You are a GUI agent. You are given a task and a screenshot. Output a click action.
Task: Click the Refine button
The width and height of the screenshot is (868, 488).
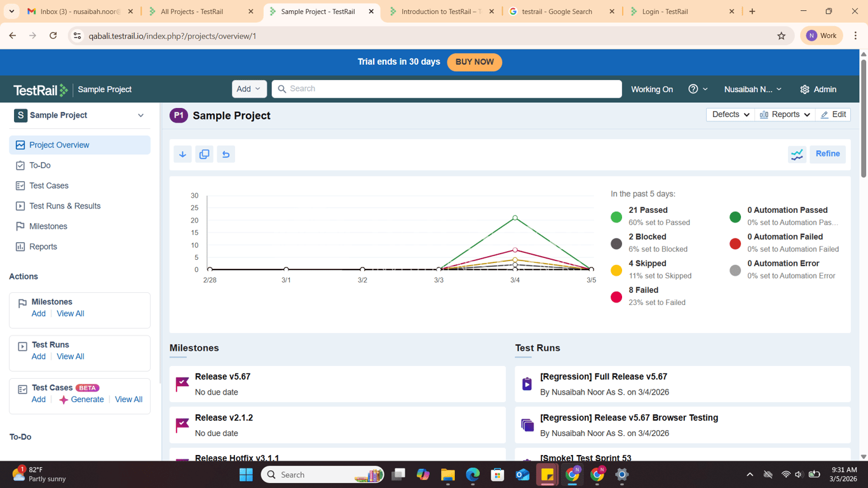[827, 154]
